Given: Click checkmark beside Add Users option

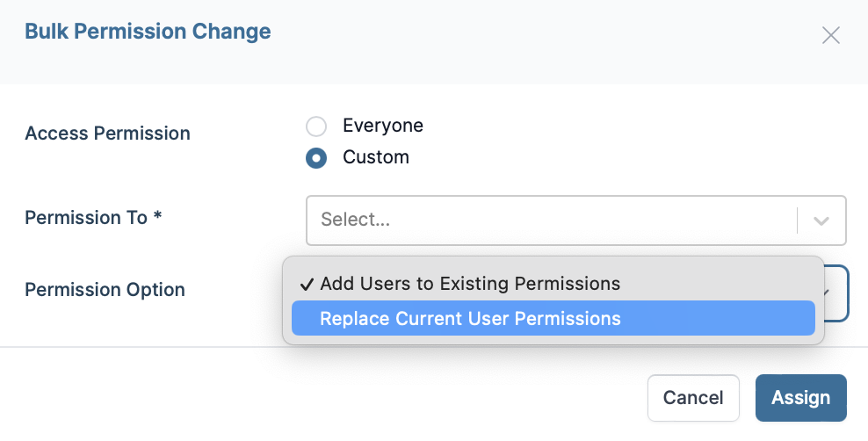Looking at the screenshot, I should pyautogui.click(x=307, y=284).
